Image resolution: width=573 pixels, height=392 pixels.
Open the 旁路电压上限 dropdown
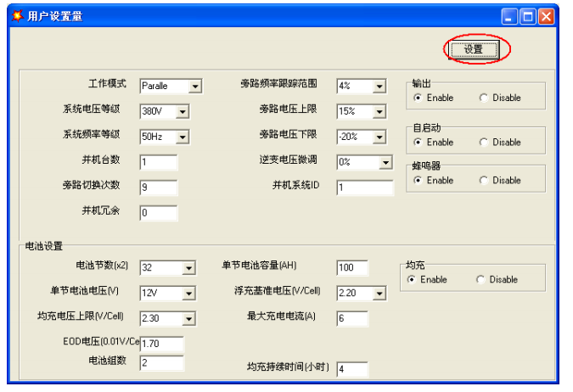pyautogui.click(x=379, y=111)
